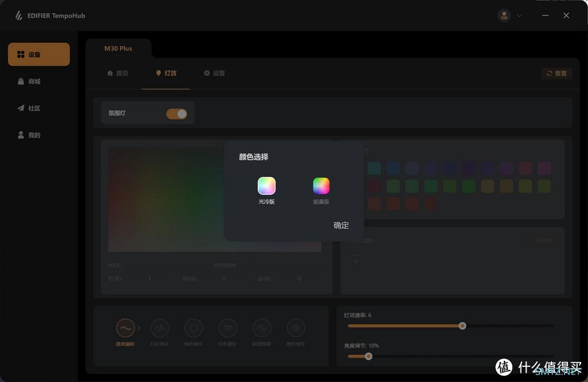Minimize the TempoHub window
Viewport: 588px width, 382px height.
tap(545, 15)
